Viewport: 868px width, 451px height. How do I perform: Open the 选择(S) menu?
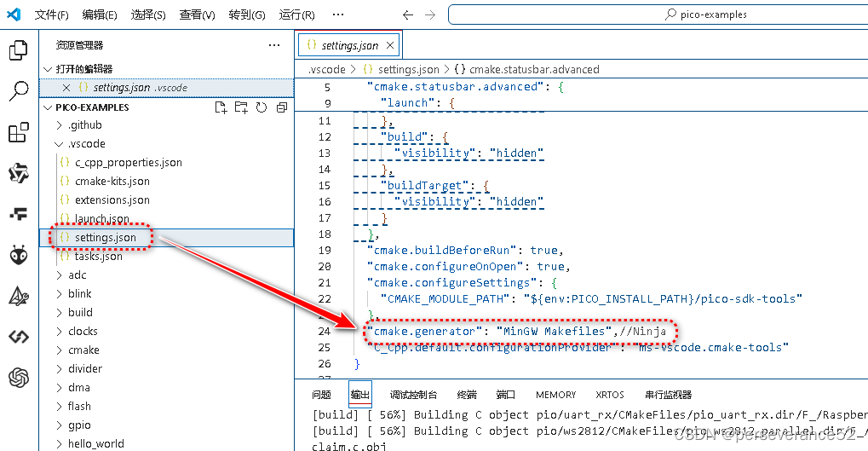[148, 15]
